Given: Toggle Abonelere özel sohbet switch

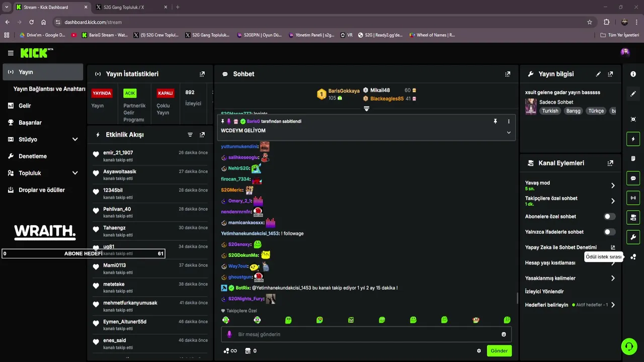Looking at the screenshot, I should pos(609,217).
